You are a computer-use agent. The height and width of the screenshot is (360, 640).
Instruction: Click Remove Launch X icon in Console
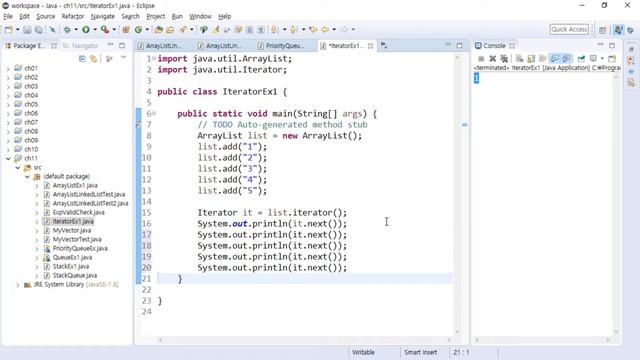pyautogui.click(x=492, y=59)
